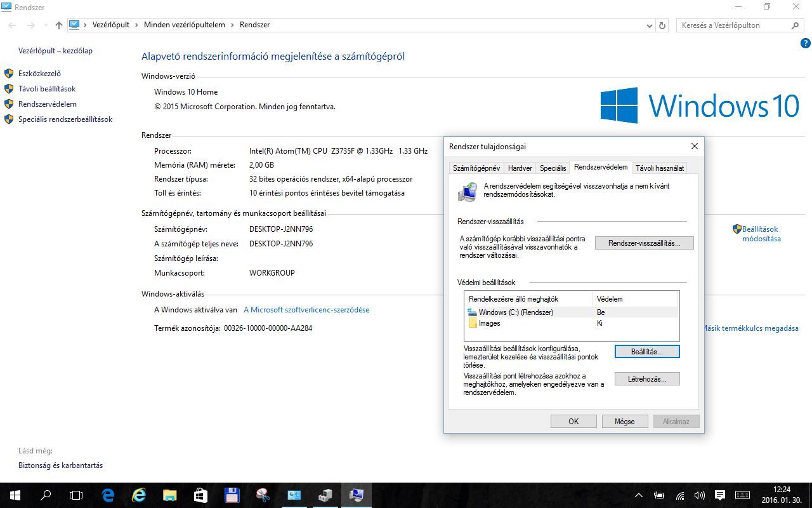Open the floppy disk app in taskbar
This screenshot has width=812, height=508.
pyautogui.click(x=232, y=495)
